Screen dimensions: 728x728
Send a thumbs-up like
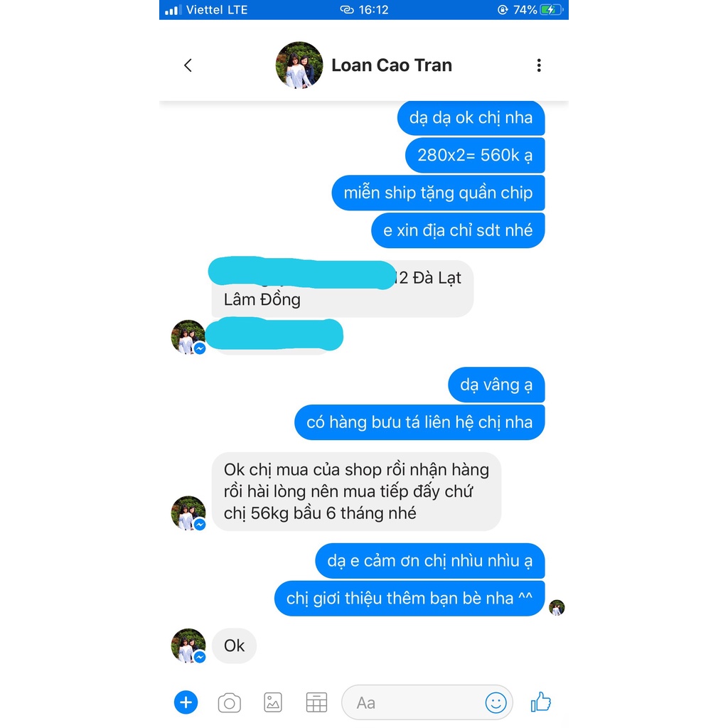pos(540,702)
